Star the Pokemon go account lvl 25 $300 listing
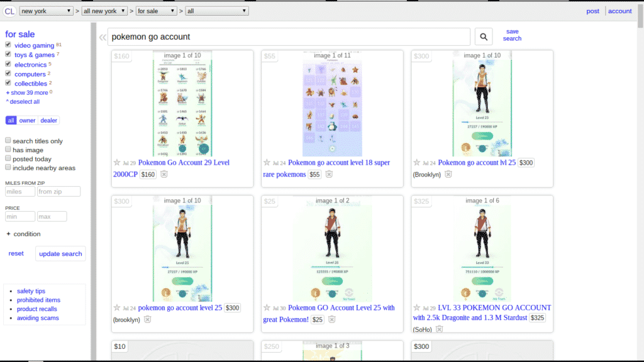Screen dimensions: 644x362 (x=416, y=163)
